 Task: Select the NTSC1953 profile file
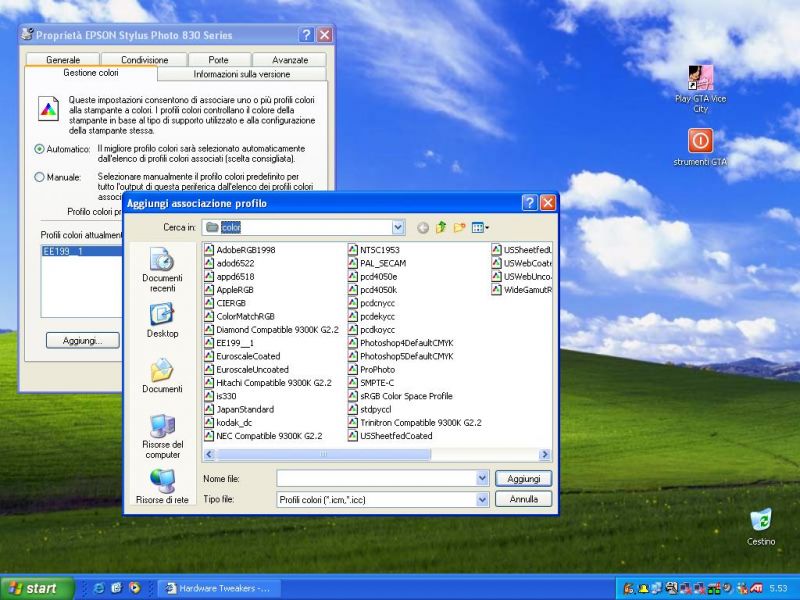pyautogui.click(x=374, y=250)
